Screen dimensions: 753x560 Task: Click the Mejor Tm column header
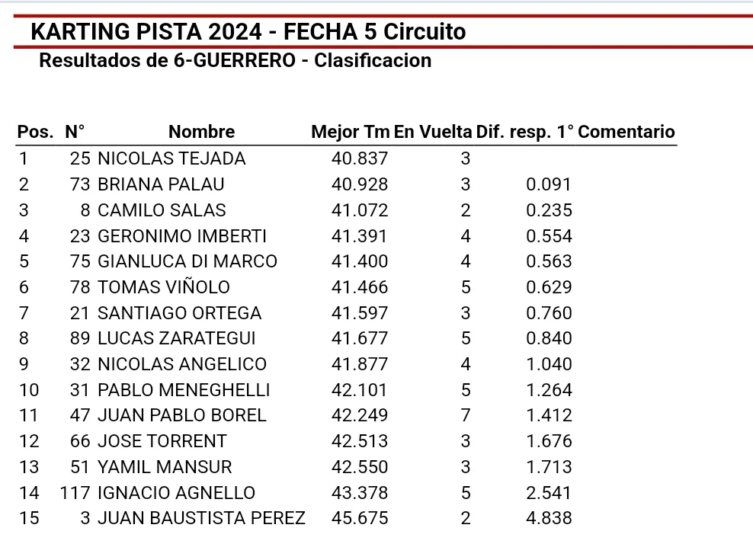click(350, 132)
